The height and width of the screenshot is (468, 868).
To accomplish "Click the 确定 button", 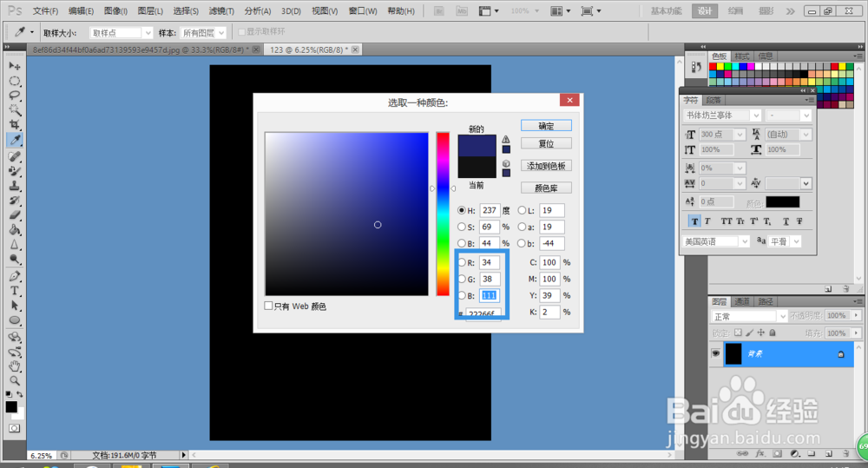I will point(546,126).
